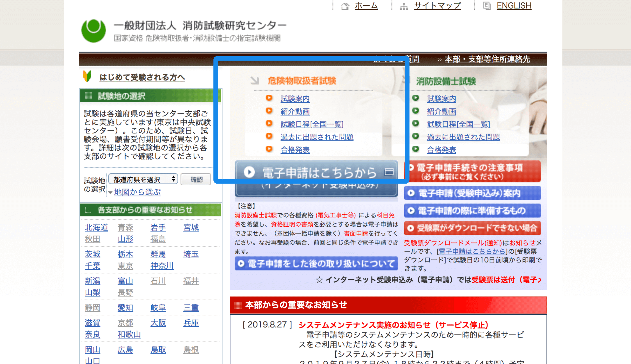Click arrow icon on 受験票がダウンロードできない場合 button
Viewport: 631px width, 364px height.
coord(410,228)
